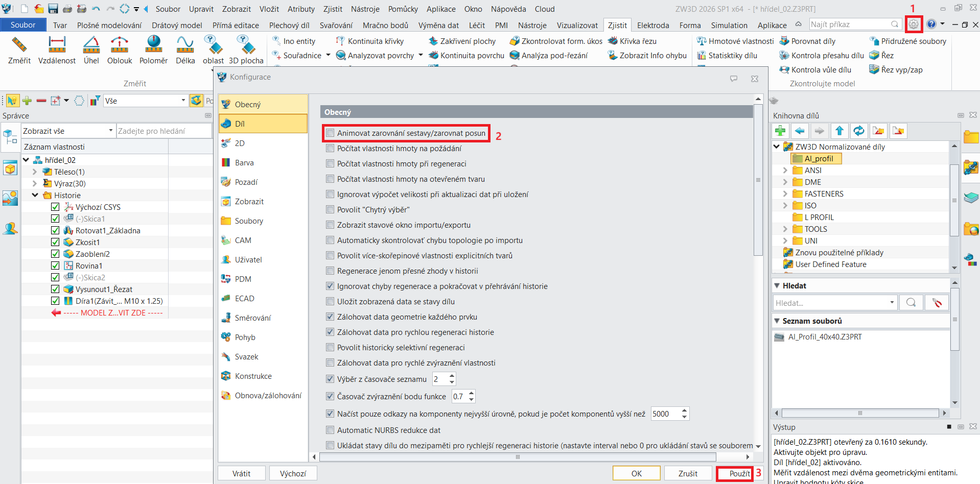Click the Délka length measurement icon
This screenshot has height=484, width=980.
pyautogui.click(x=185, y=50)
